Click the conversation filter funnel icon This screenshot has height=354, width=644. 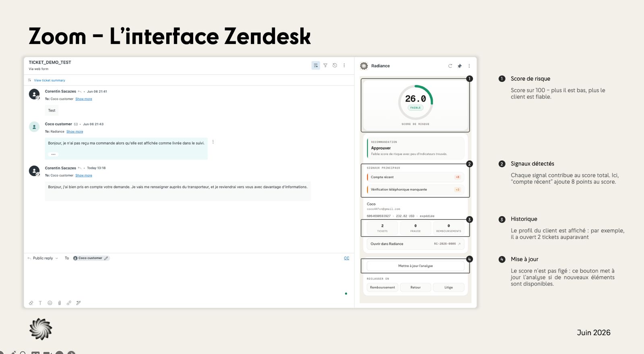325,65
